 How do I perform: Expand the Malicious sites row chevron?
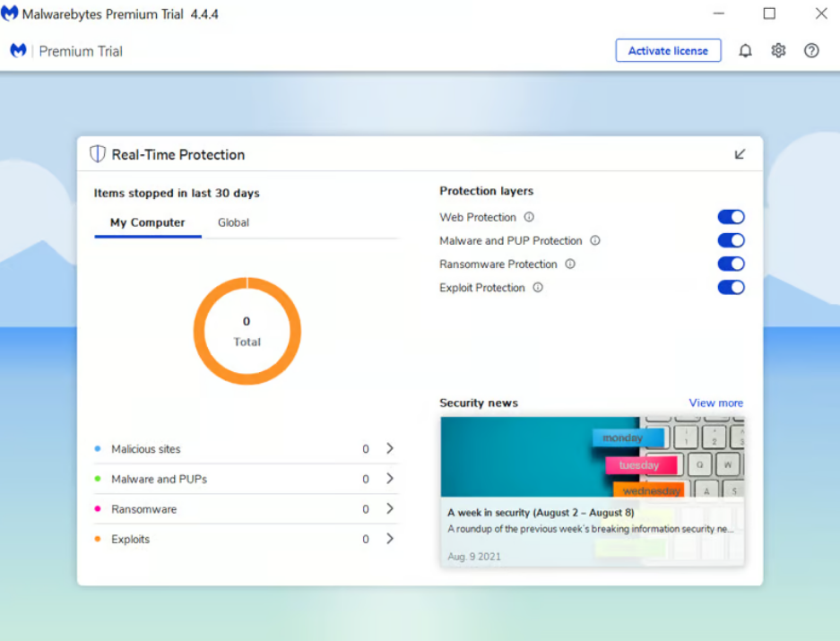click(x=390, y=448)
